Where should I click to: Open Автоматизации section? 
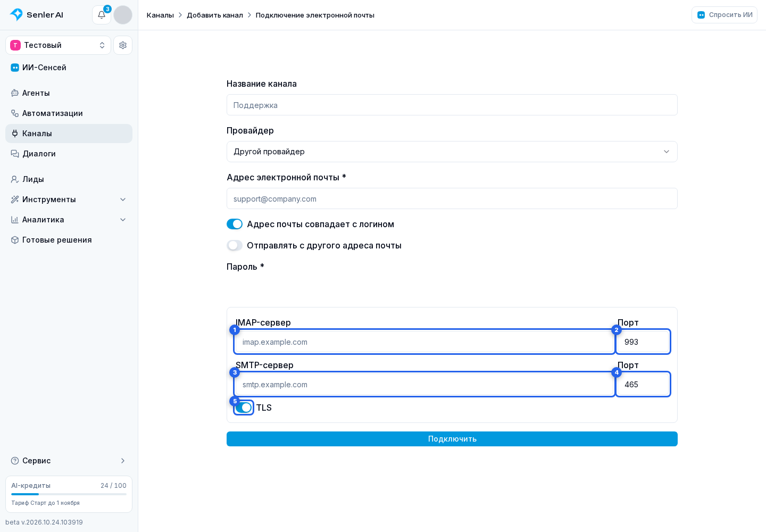tap(69, 113)
